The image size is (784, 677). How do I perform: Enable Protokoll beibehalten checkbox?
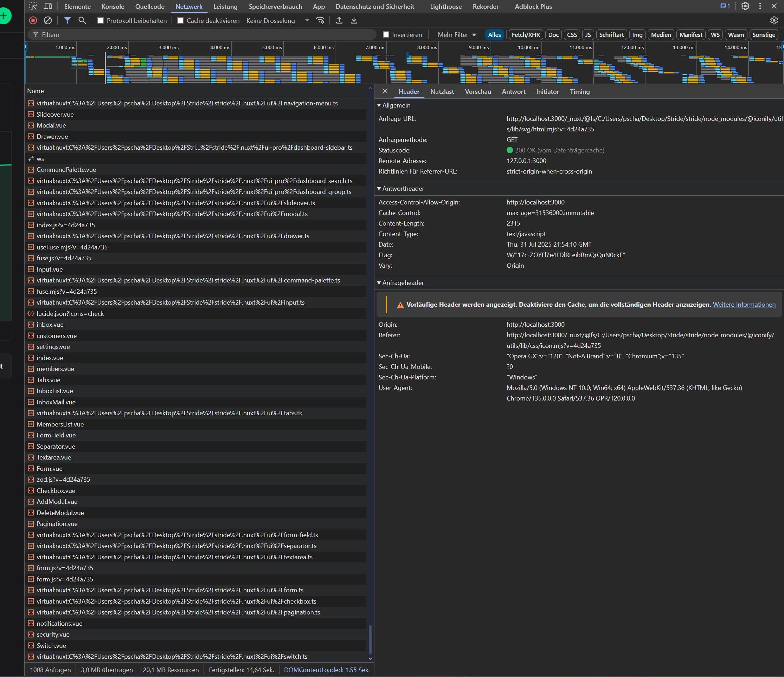point(101,20)
